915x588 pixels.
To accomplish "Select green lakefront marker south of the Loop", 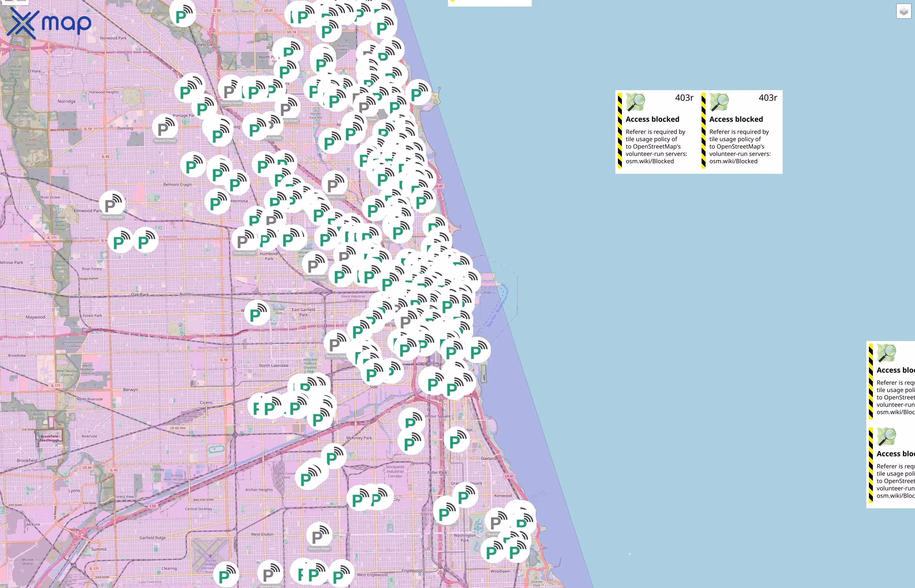I will pyautogui.click(x=477, y=350).
